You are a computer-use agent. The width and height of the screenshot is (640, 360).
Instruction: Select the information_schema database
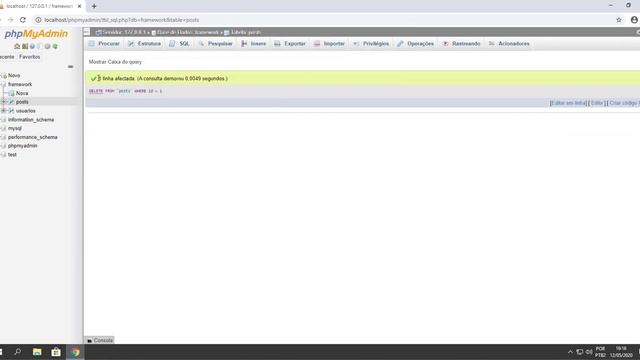click(x=31, y=120)
